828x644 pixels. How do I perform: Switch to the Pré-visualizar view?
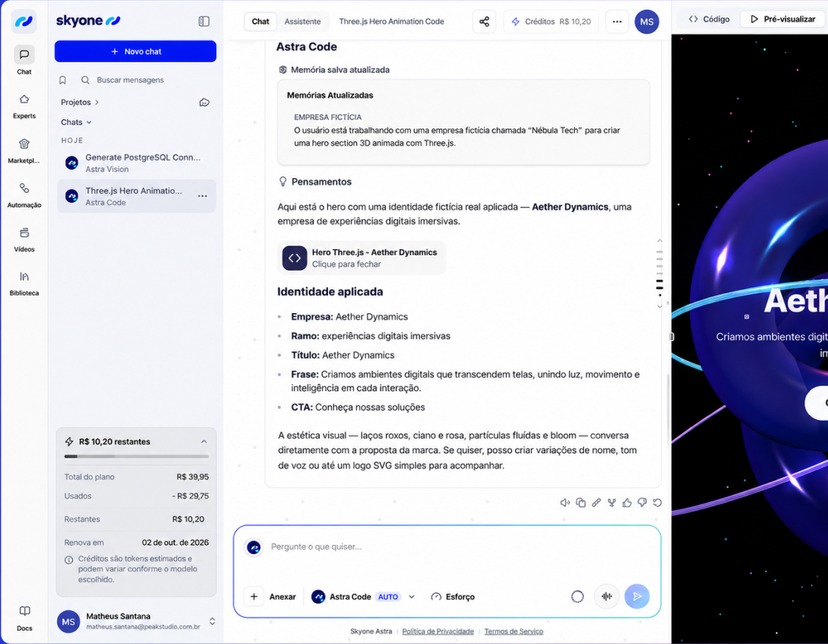(x=783, y=19)
